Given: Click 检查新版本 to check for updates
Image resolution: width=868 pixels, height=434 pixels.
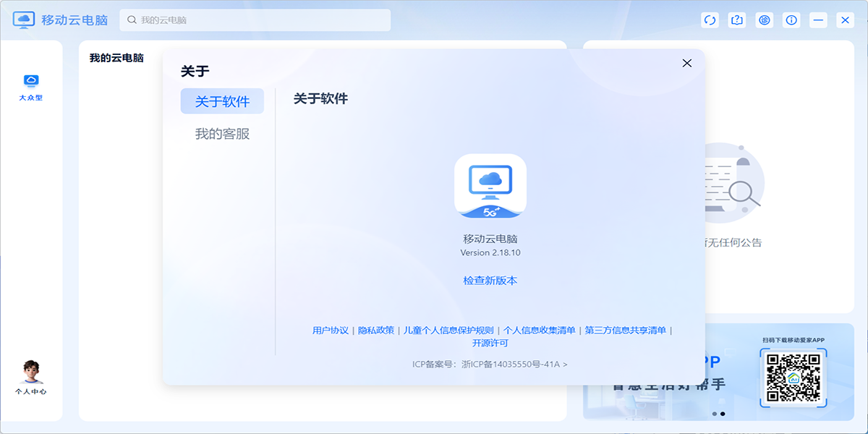Looking at the screenshot, I should [490, 281].
